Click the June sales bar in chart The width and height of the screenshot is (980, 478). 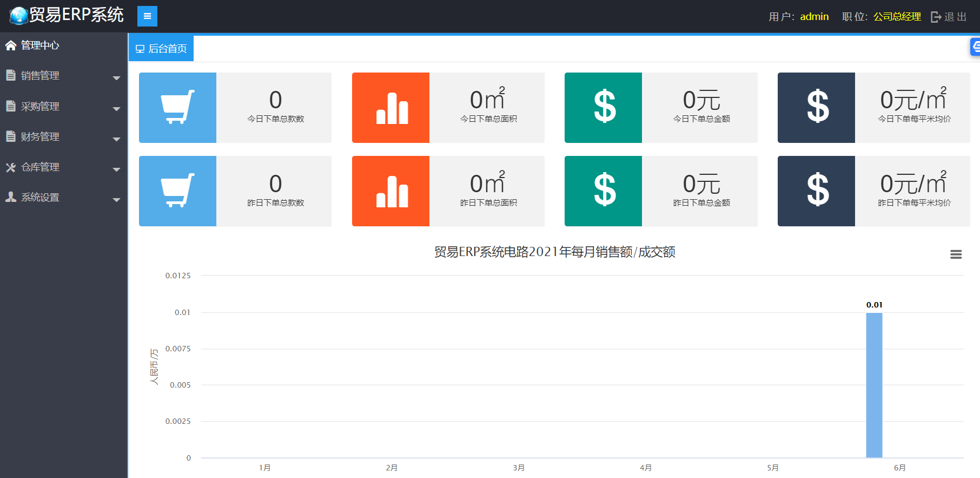pos(874,385)
